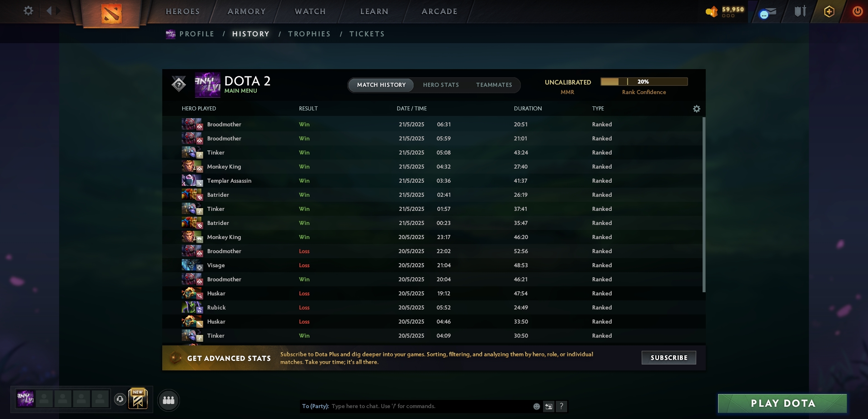
Task: Open the HEROES tab
Action: click(x=183, y=11)
